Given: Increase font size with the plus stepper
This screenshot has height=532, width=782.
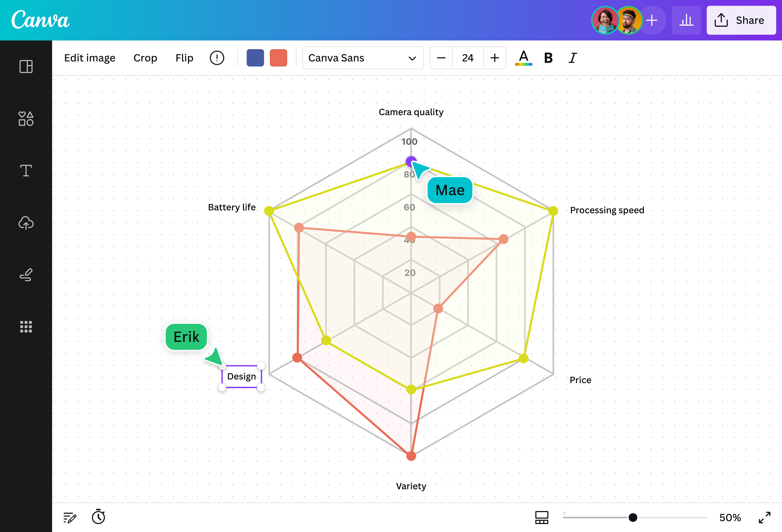Looking at the screenshot, I should coord(495,58).
